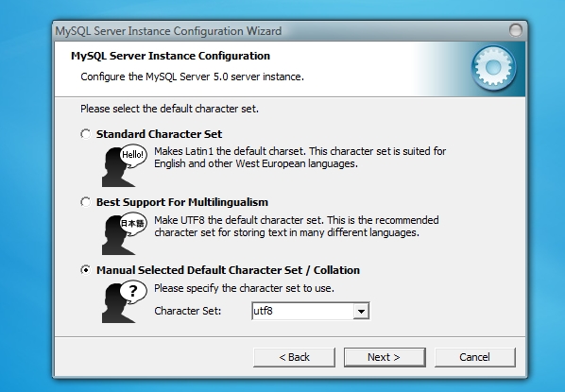Image resolution: width=565 pixels, height=392 pixels.
Task: Click the 'Standard Character Set' label
Action: (x=160, y=134)
